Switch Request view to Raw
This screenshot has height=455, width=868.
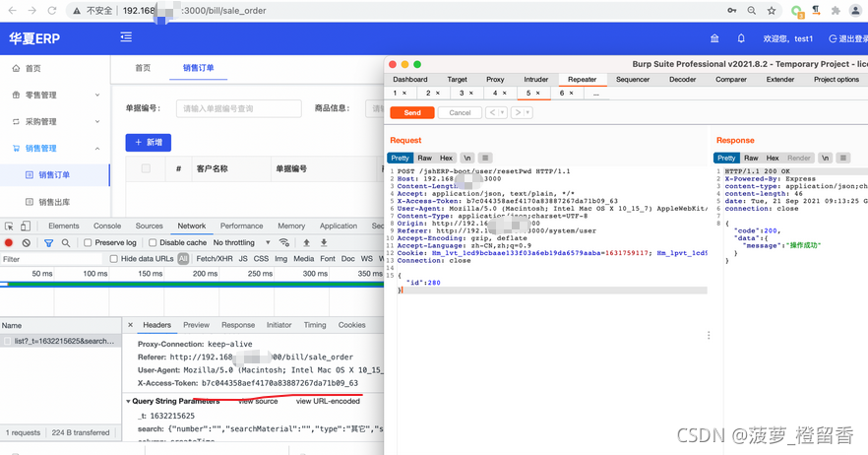click(424, 158)
